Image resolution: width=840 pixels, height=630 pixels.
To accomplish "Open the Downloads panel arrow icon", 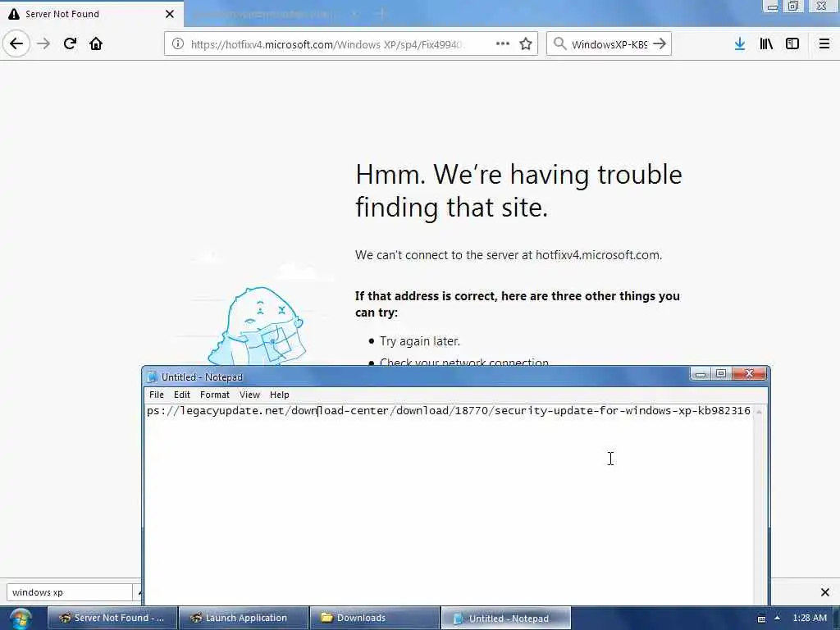I will (x=740, y=44).
